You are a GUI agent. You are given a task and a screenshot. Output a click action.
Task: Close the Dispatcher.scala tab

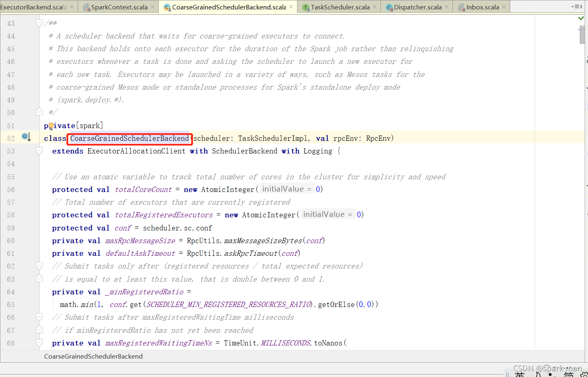447,7
